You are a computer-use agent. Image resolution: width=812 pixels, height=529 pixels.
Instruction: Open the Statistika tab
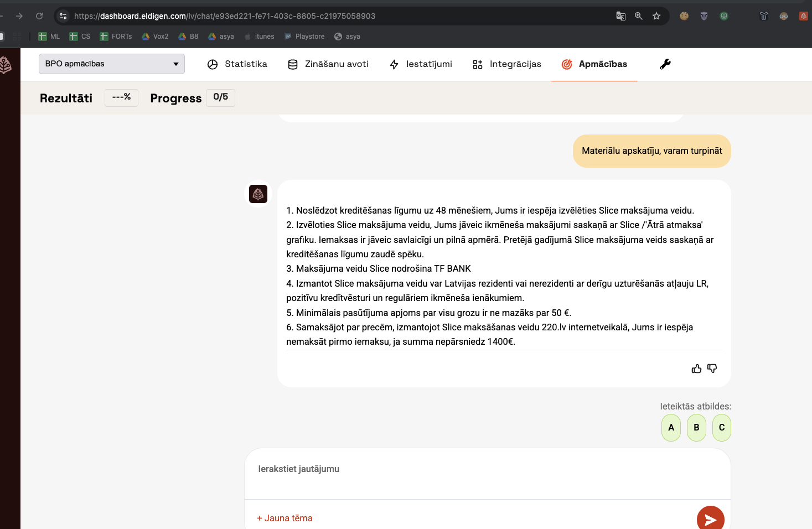click(237, 64)
